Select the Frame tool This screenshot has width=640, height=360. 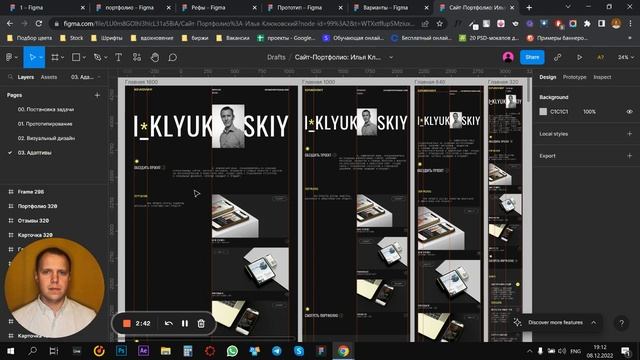pos(55,58)
